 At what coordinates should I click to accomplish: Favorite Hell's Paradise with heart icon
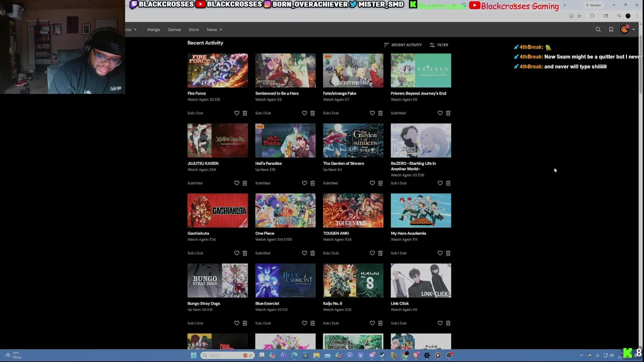point(304,183)
